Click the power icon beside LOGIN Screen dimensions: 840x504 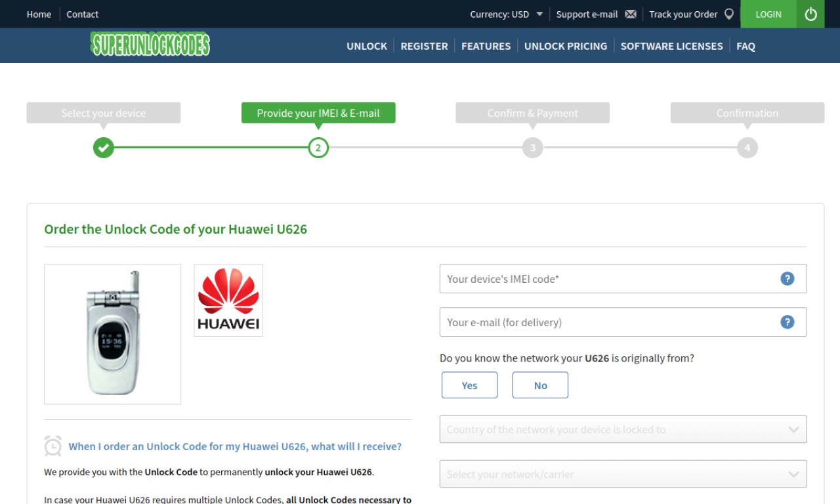810,14
